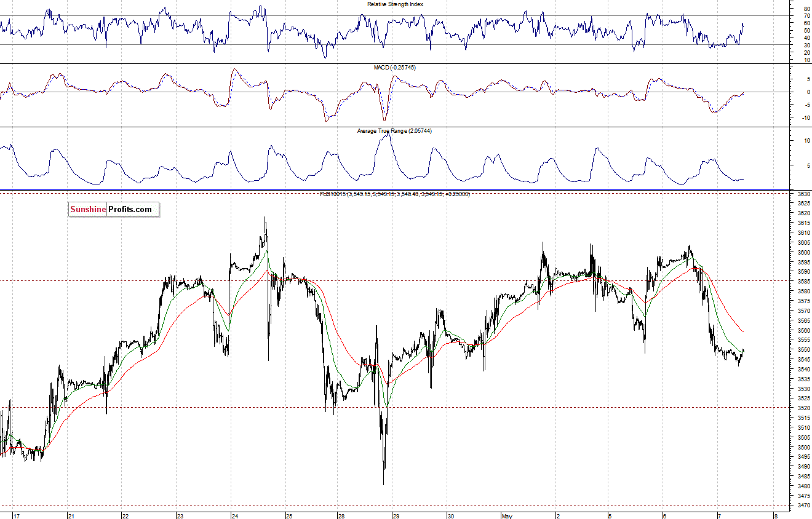Screen dimensions: 812x519
Task: Select the 3610 price axis label
Action: [x=803, y=232]
